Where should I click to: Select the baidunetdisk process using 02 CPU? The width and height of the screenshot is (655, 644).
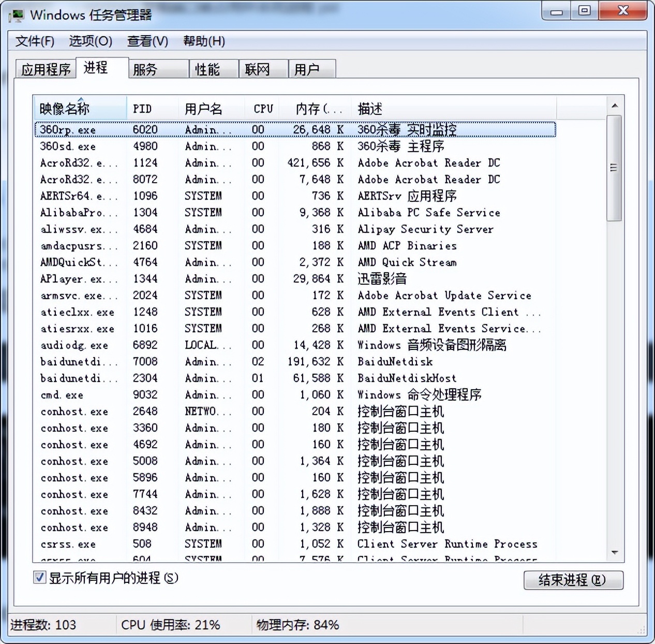207,361
